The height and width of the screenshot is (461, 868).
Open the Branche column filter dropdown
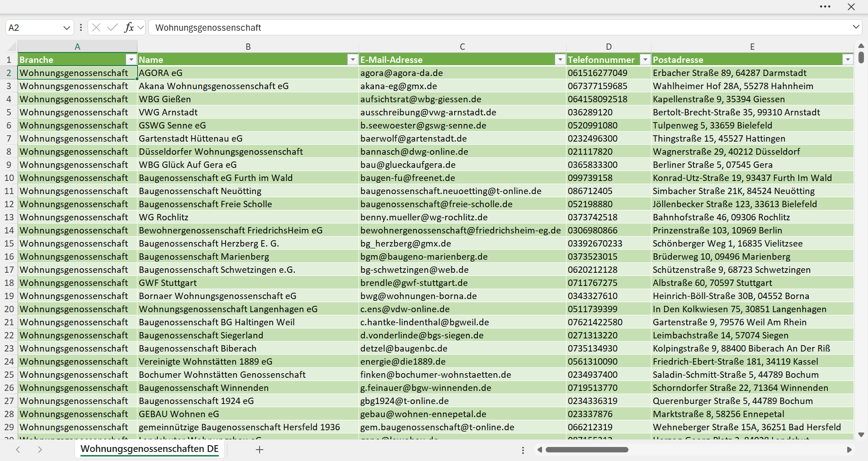pos(131,60)
